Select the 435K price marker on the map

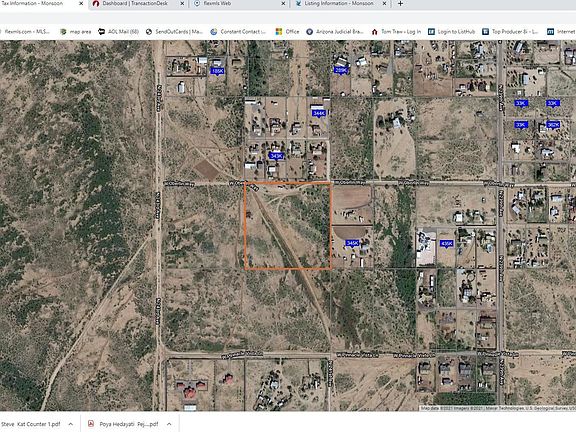point(447,244)
